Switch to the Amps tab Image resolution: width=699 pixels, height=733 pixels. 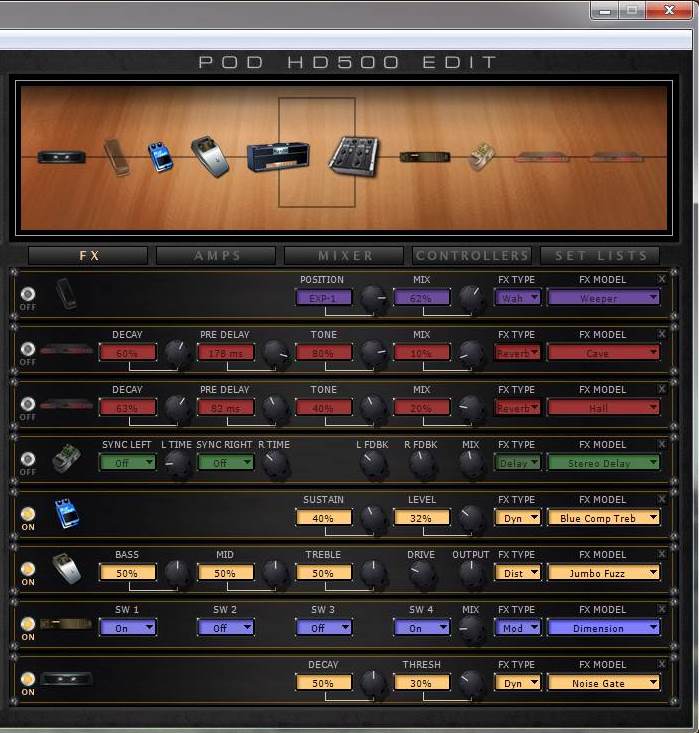point(216,256)
